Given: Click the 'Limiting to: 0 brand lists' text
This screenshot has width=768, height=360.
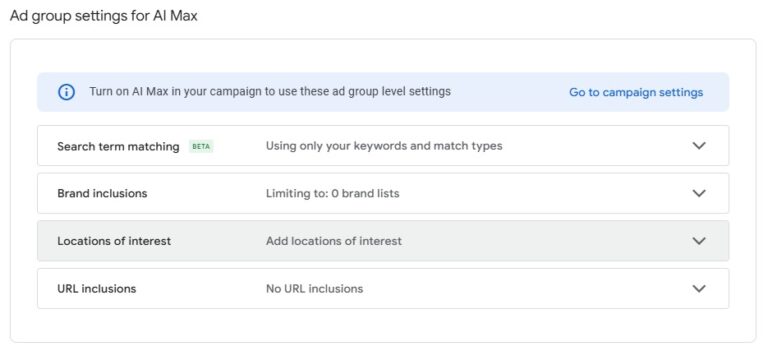Looking at the screenshot, I should pos(333,193).
